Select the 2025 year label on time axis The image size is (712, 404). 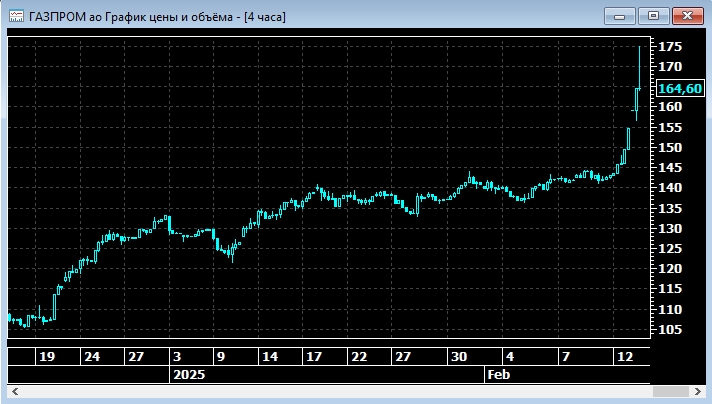pyautogui.click(x=187, y=374)
